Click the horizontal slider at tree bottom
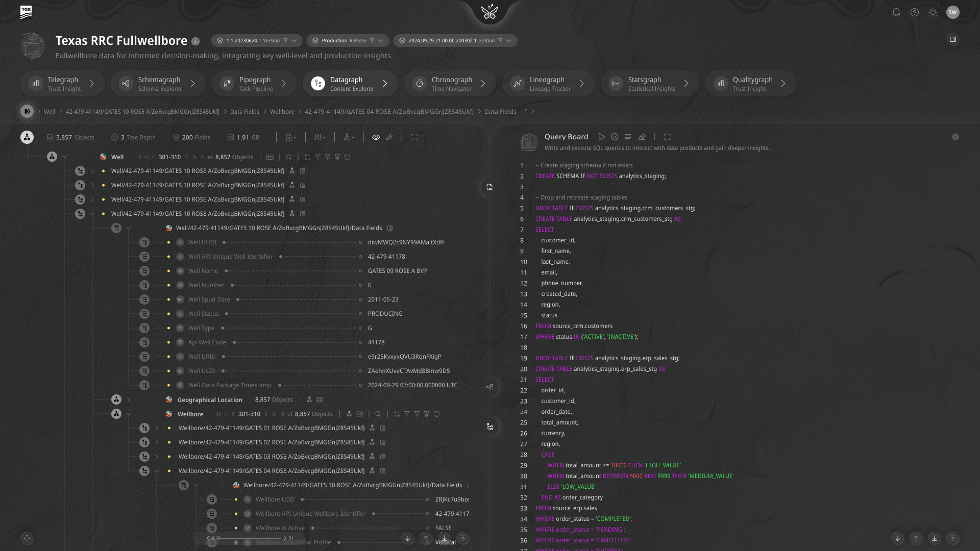This screenshot has width=980, height=551. coord(249,538)
